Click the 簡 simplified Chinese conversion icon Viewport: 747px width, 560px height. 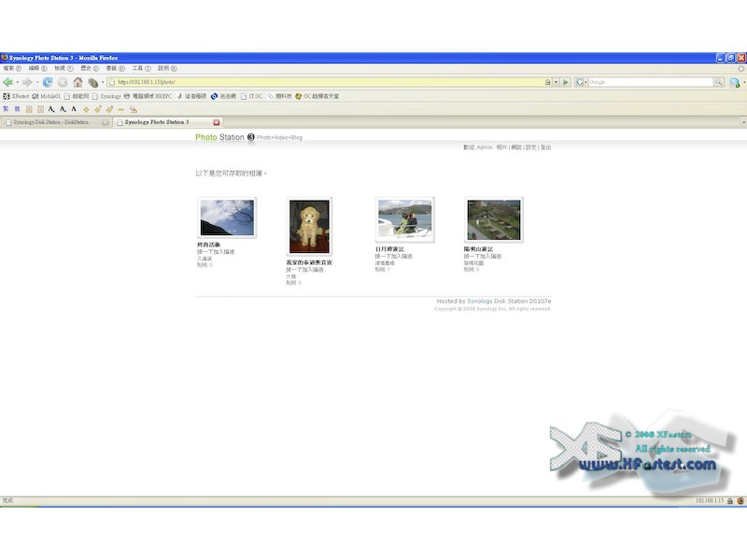pos(17,109)
